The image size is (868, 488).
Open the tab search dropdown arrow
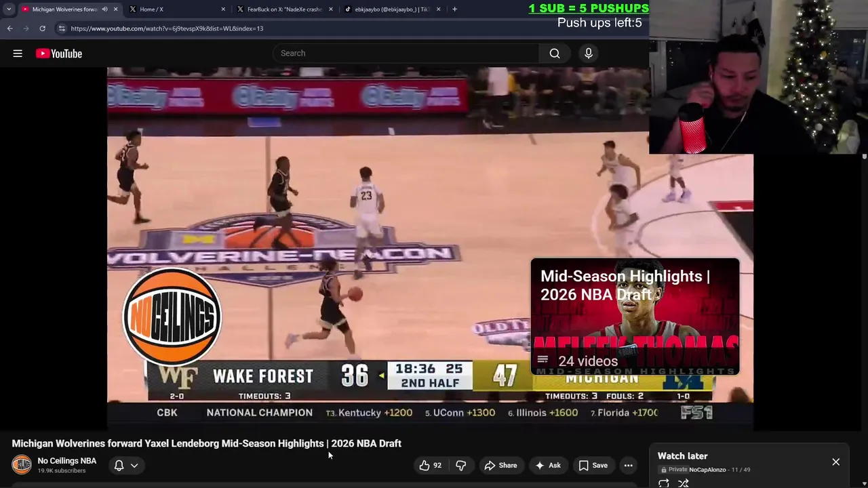[x=9, y=9]
